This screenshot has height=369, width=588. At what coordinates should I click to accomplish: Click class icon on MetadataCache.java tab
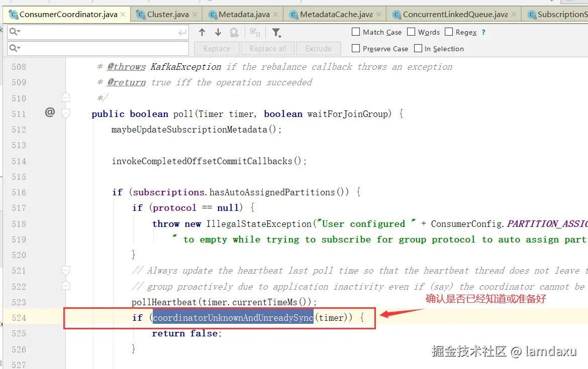(294, 15)
